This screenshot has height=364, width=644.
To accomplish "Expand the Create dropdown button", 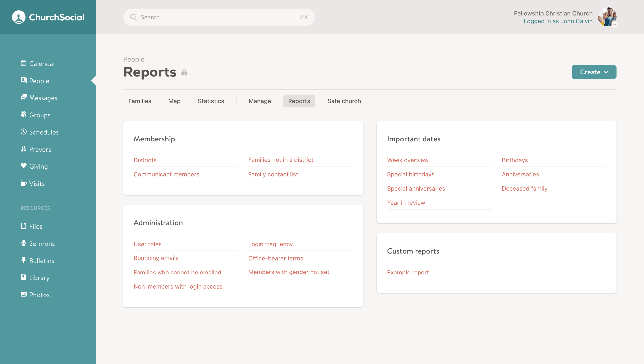I will (x=594, y=72).
